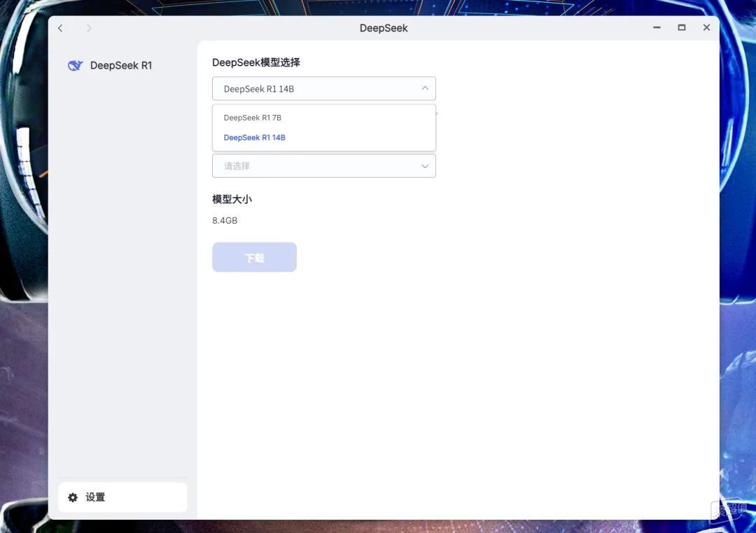The width and height of the screenshot is (756, 533).
Task: Click the DeepSeek whale logo icon
Action: click(x=75, y=65)
